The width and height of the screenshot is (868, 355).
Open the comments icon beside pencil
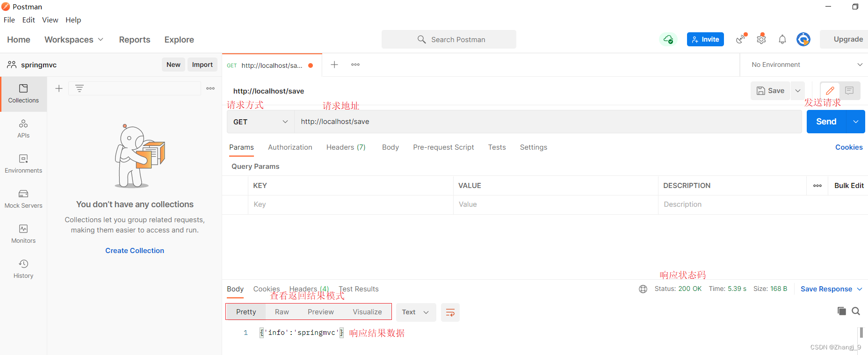click(x=850, y=91)
